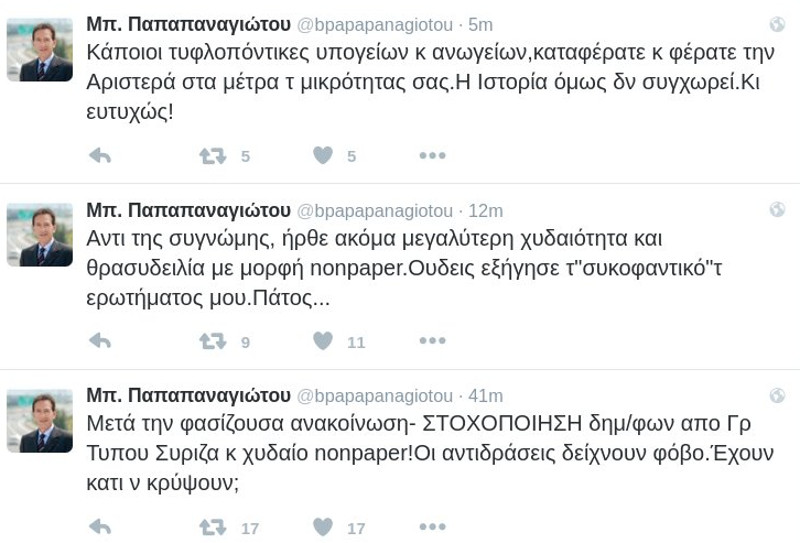The image size is (800, 543).
Task: Retweet the tweet with 9 retweets
Action: point(212,341)
